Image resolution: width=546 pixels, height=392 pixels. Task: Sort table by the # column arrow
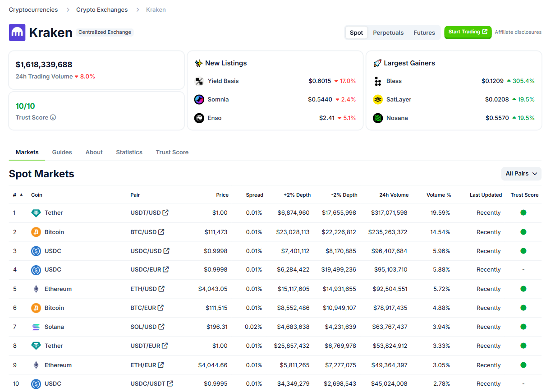coord(21,195)
